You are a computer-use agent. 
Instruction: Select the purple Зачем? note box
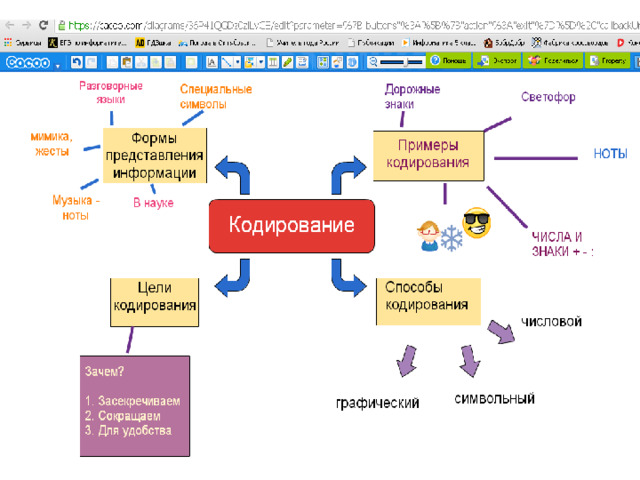click(x=135, y=406)
